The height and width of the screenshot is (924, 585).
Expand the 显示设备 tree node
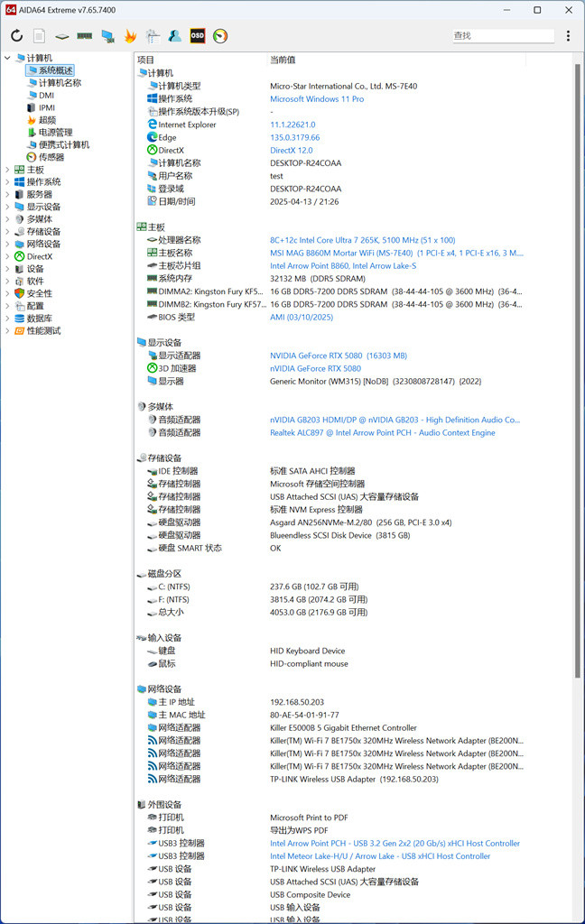[x=7, y=207]
